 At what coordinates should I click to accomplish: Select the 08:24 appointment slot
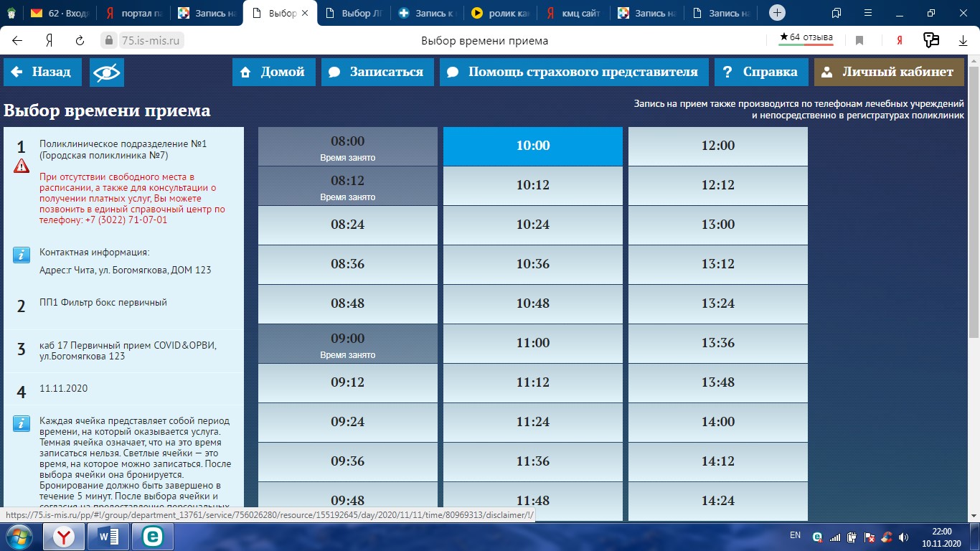point(347,225)
